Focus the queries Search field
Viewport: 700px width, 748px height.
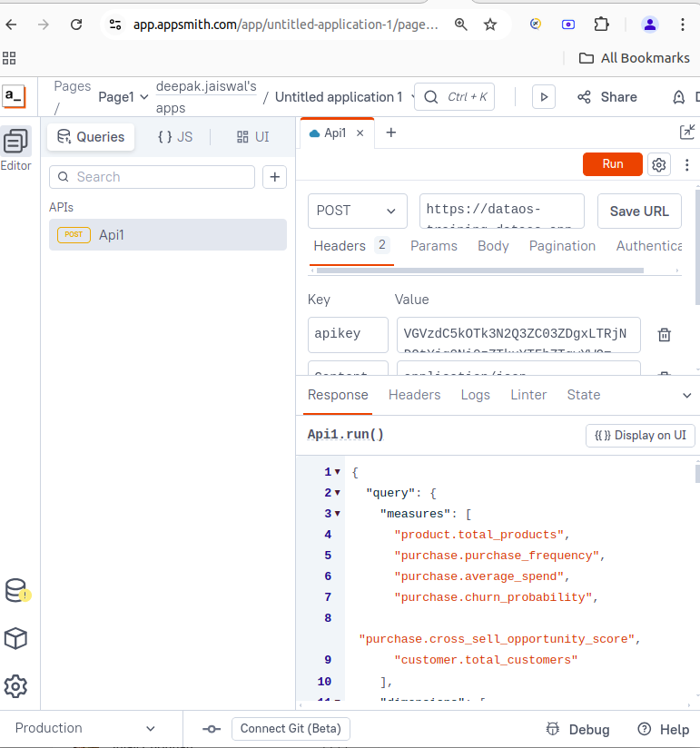click(152, 177)
